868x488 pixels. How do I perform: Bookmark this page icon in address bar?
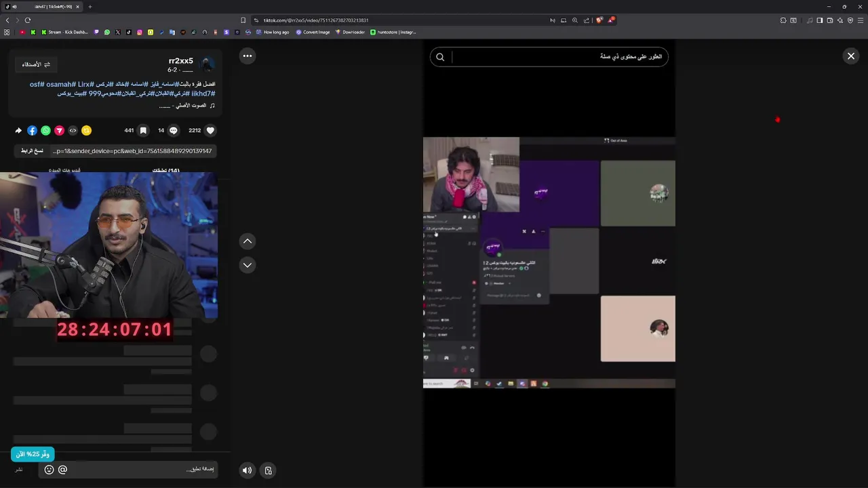click(243, 20)
